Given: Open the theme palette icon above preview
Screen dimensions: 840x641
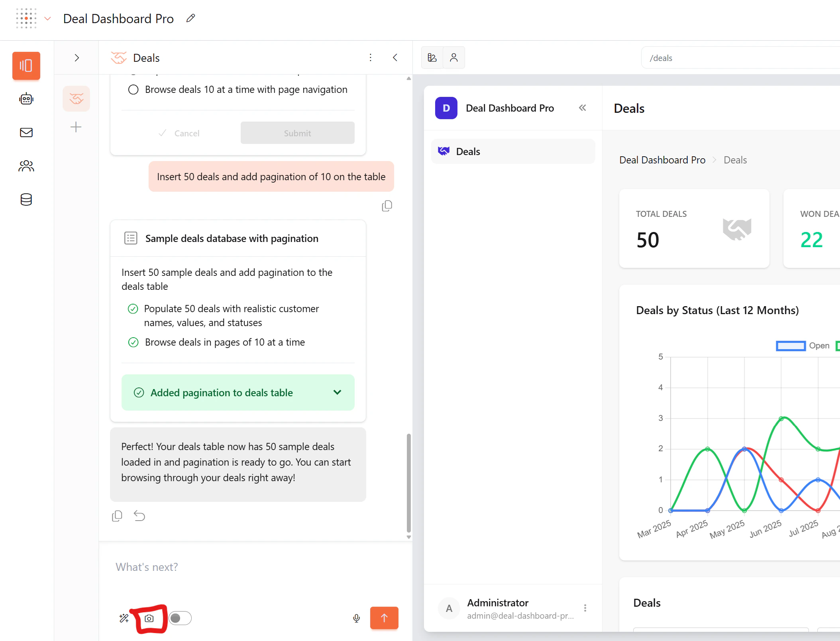Looking at the screenshot, I should [432, 57].
